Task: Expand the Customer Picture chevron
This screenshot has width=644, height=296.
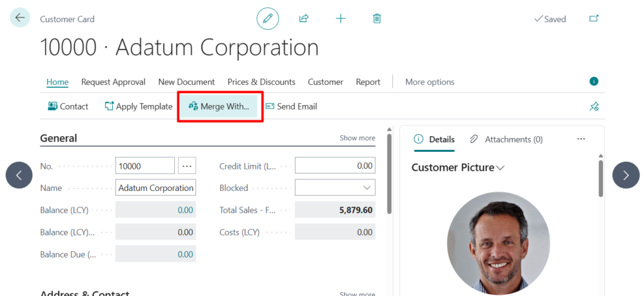Action: tap(501, 168)
